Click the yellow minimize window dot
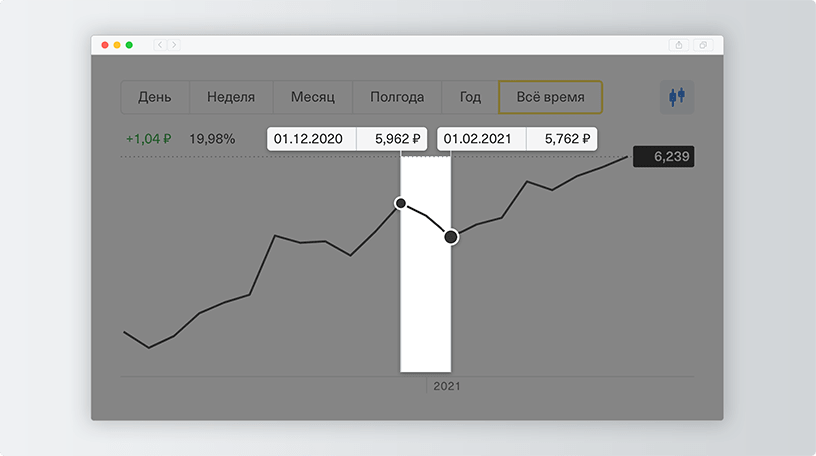Screen dimensions: 816x456 117,45
